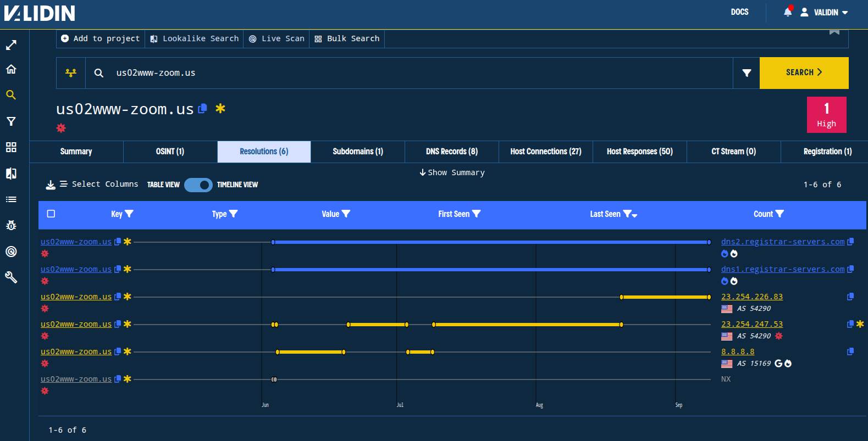Copy the 23.254.247.53 IP value
The image size is (868, 441).
coord(850,324)
